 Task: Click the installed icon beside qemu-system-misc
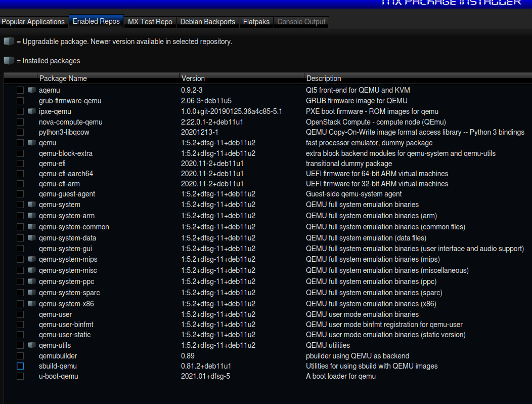pos(32,270)
